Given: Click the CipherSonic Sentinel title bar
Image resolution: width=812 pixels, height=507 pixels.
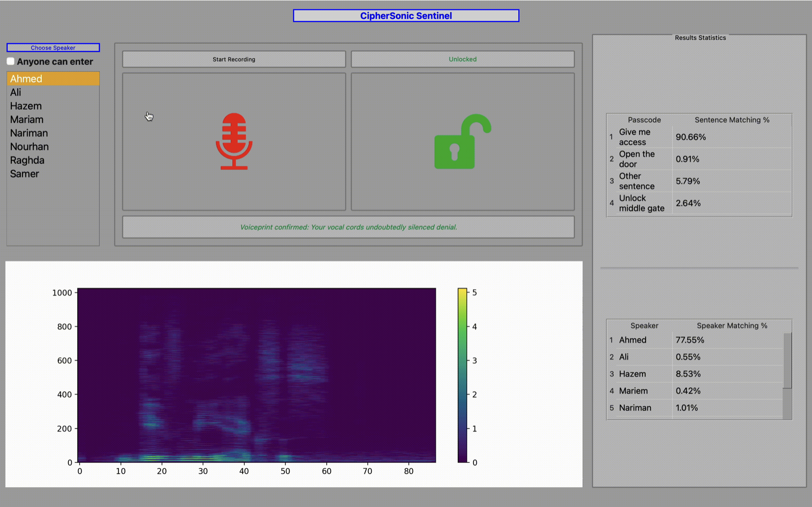Looking at the screenshot, I should pyautogui.click(x=406, y=15).
